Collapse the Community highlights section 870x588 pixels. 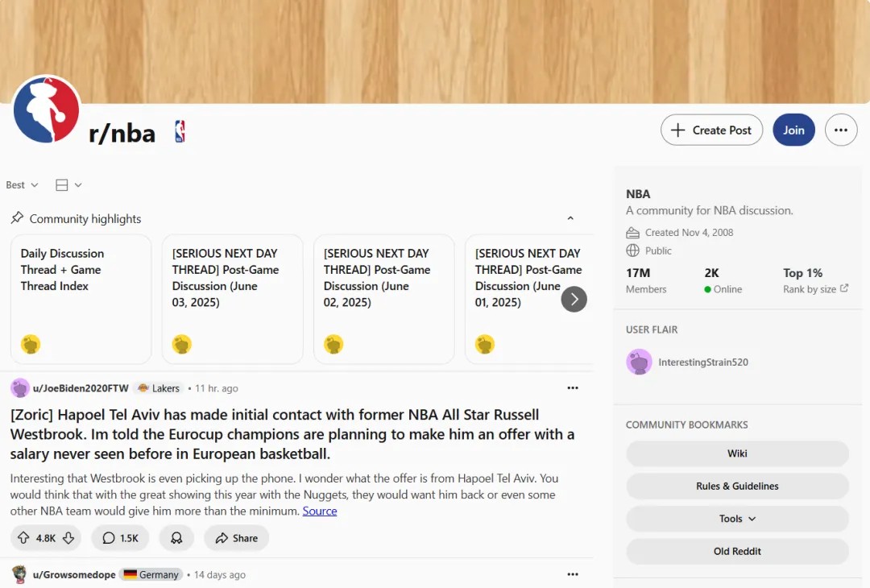click(570, 218)
